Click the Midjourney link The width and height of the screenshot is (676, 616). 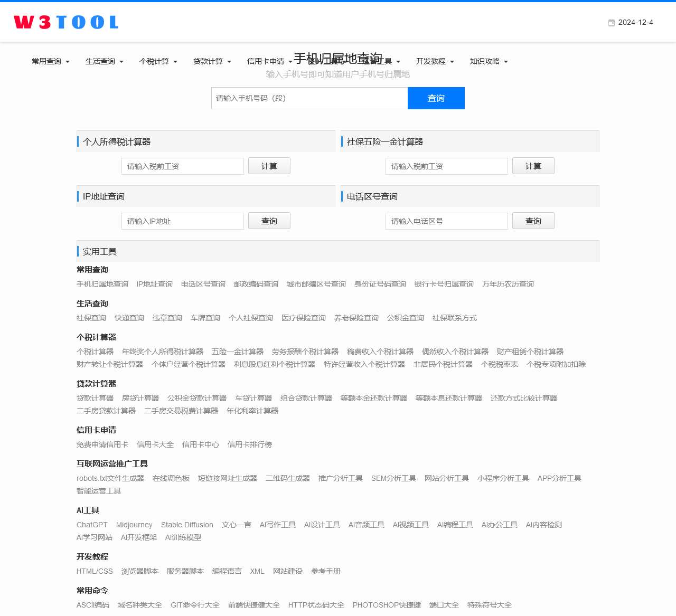[x=134, y=525]
